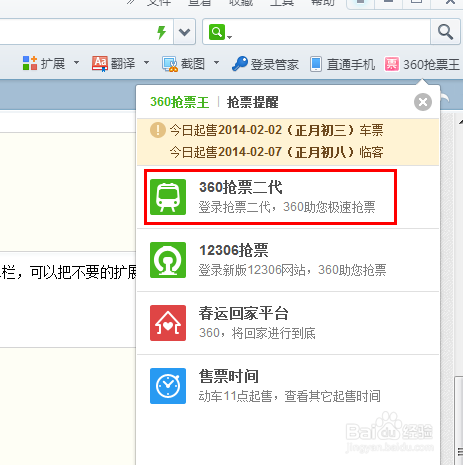Click the green lightning speed-mode icon
The height and width of the screenshot is (465, 463).
pyautogui.click(x=162, y=32)
